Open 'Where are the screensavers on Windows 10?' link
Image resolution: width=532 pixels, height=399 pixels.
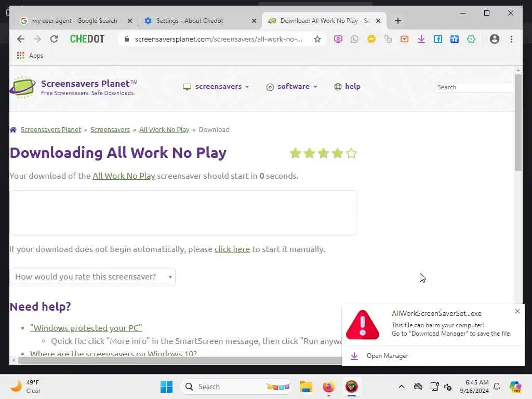[x=113, y=353]
